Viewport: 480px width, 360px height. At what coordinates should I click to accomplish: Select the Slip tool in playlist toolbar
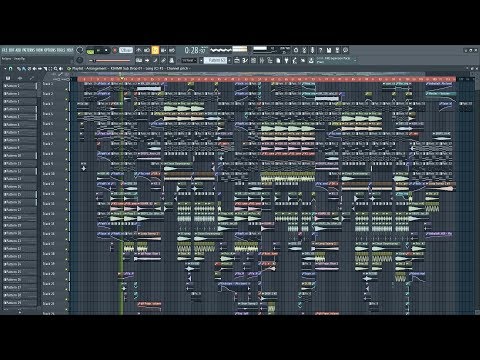coord(39,68)
